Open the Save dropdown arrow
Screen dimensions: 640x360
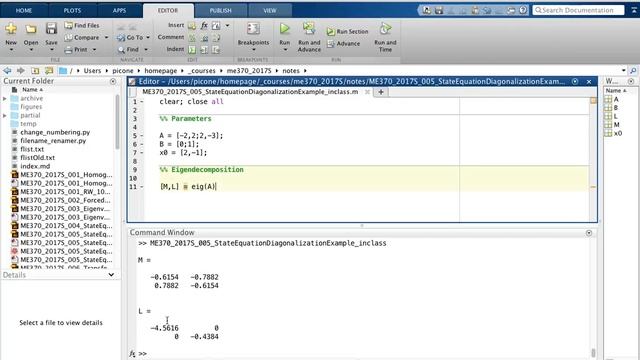(51, 50)
